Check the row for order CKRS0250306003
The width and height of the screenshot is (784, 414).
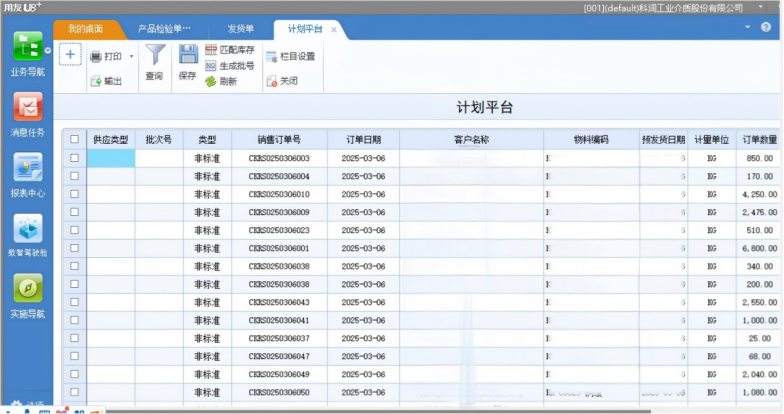[74, 158]
